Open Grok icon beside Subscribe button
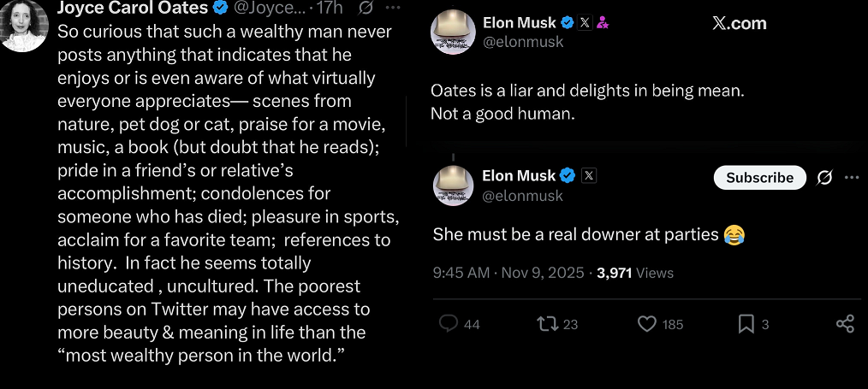Image resolution: width=868 pixels, height=389 pixels. pos(825,177)
